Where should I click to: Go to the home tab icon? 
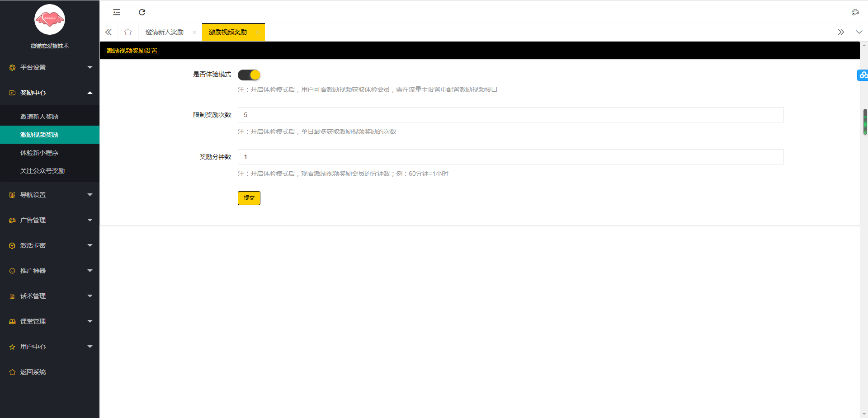pos(128,32)
